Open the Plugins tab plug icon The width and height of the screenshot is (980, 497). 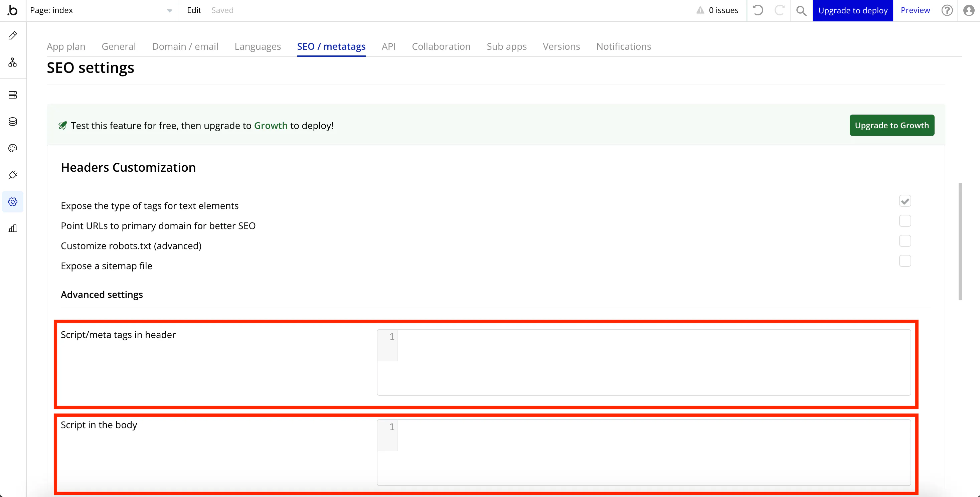point(13,175)
